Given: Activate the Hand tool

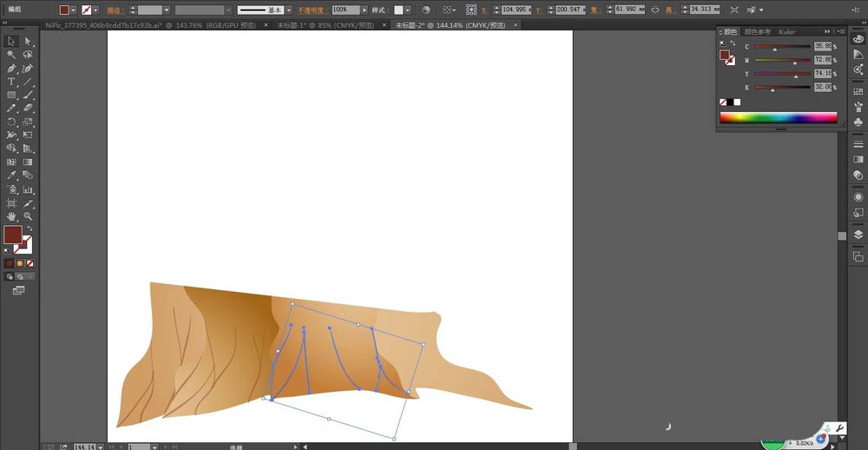Looking at the screenshot, I should tap(11, 216).
